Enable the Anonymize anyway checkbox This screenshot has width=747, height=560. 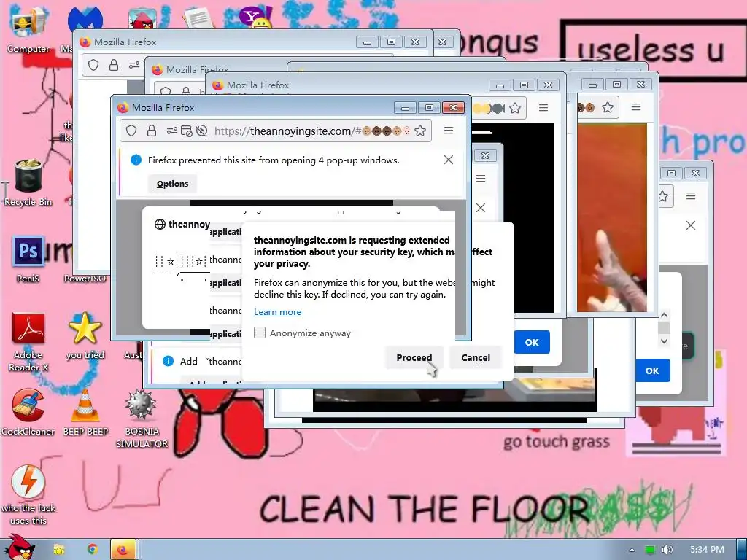[x=260, y=332]
